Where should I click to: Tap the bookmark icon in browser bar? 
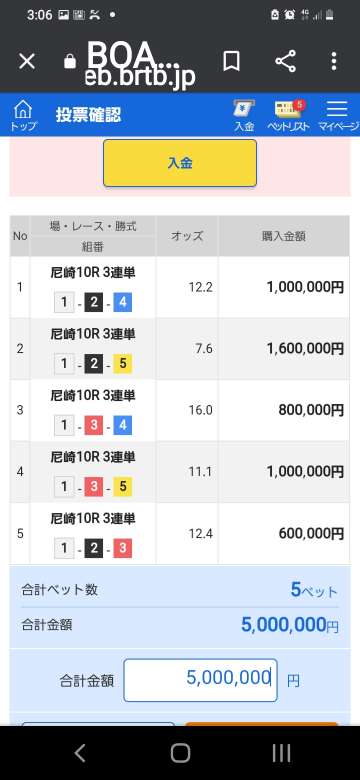tap(231, 62)
